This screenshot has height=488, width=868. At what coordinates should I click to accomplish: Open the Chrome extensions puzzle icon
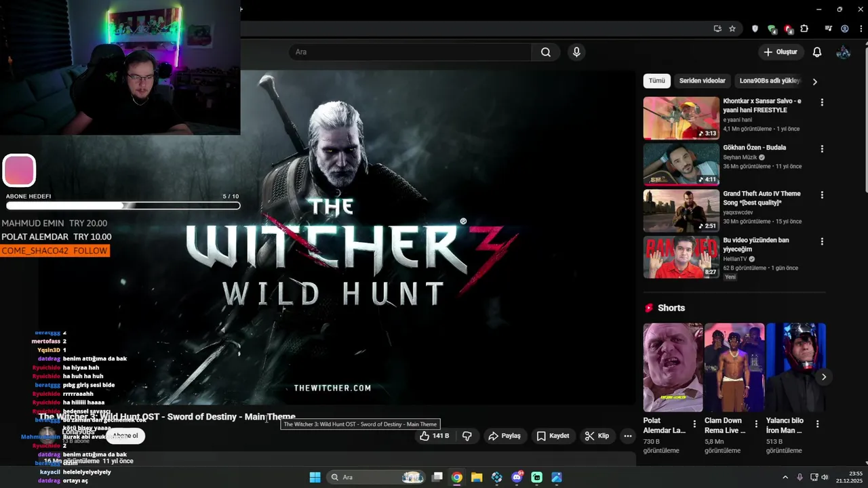coord(804,28)
